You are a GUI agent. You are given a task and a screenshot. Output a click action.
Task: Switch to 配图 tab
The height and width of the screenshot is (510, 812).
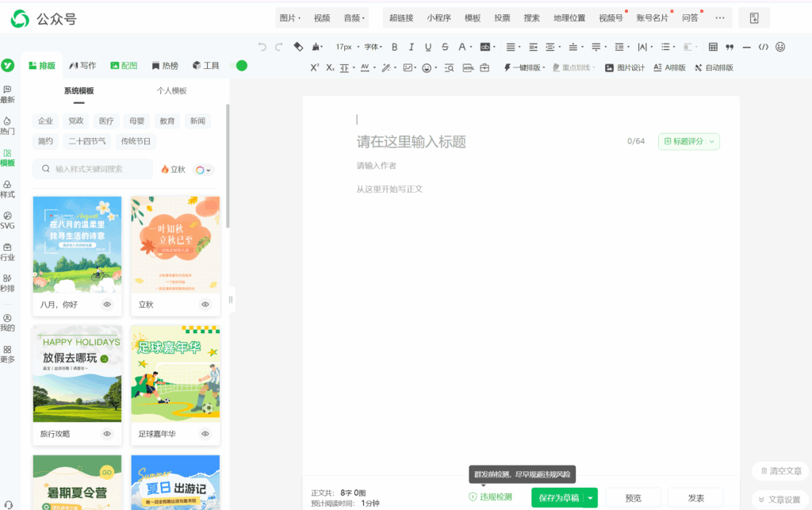point(124,66)
